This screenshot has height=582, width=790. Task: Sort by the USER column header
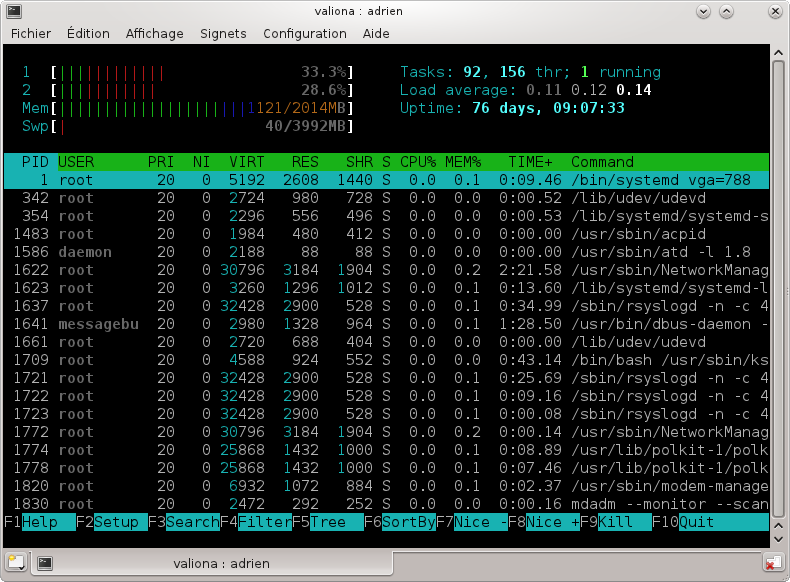(76, 162)
